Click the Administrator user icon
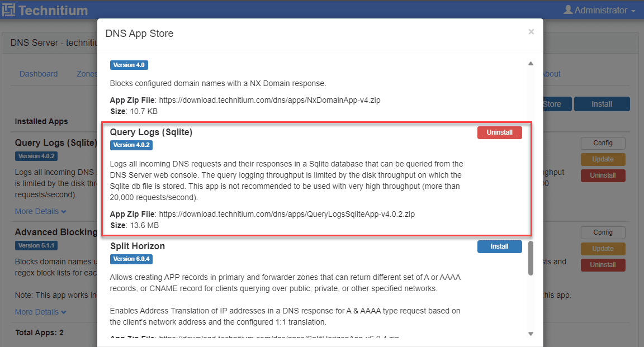The height and width of the screenshot is (347, 644). (568, 10)
